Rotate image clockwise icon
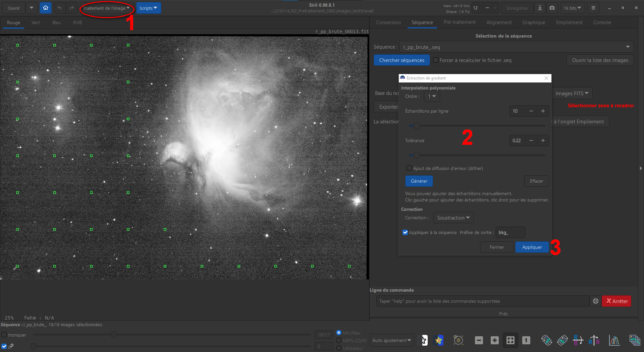The height and width of the screenshot is (352, 644). click(562, 340)
